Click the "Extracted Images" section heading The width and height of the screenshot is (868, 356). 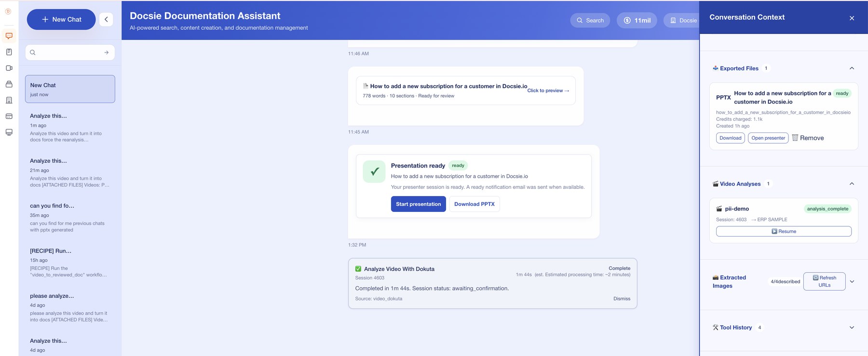pos(729,282)
